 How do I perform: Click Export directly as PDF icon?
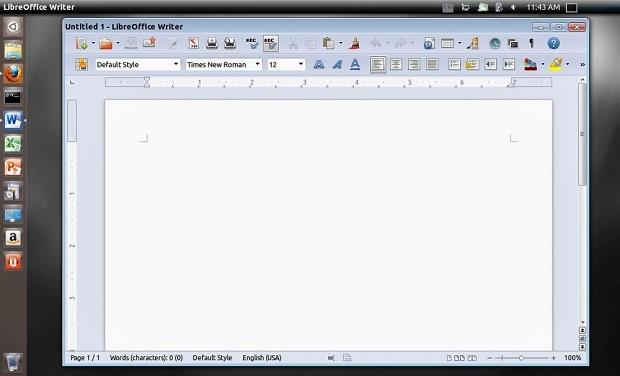193,43
